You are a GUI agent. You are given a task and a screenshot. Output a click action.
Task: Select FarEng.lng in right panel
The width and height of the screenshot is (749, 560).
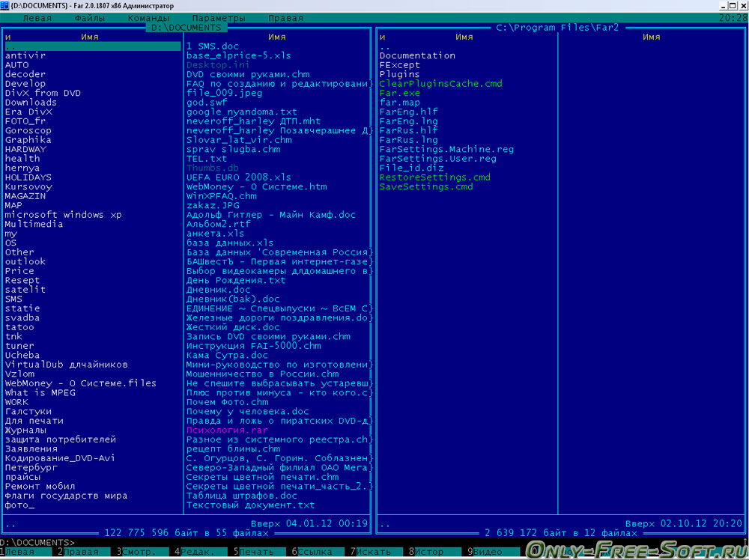click(x=408, y=121)
